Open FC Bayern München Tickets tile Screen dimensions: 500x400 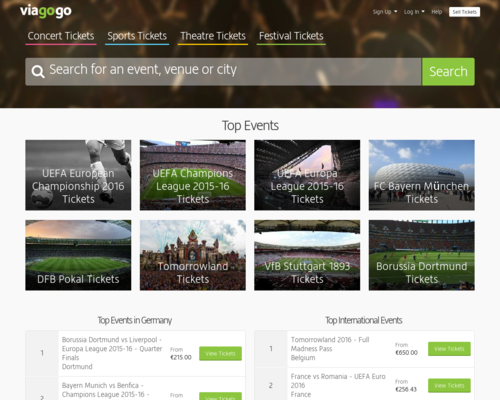click(x=422, y=175)
